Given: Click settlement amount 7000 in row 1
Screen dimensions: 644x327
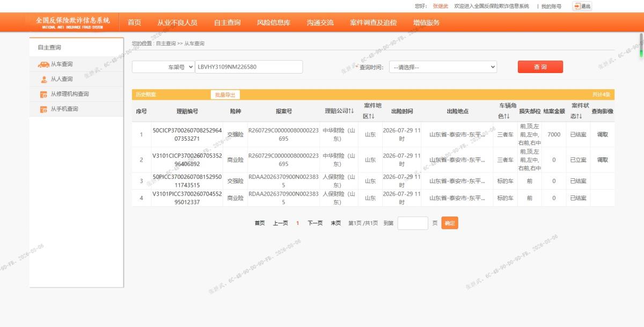Looking at the screenshot, I should pyautogui.click(x=554, y=135).
